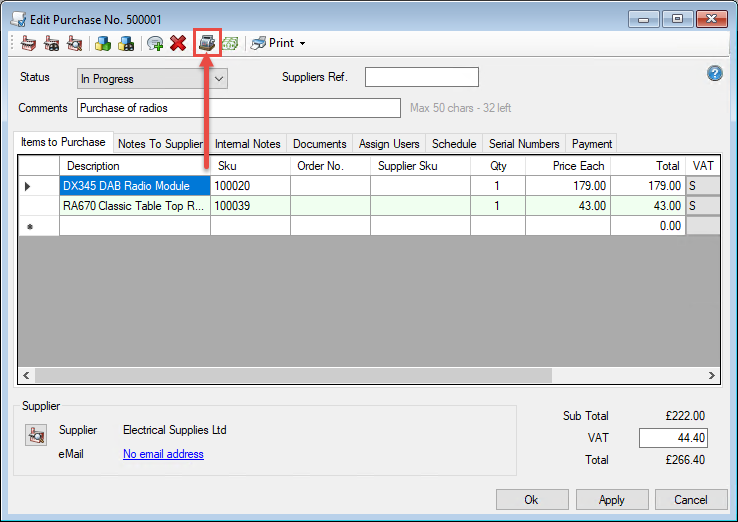Click the speech bubble add-note icon
738x522 pixels.
155,43
